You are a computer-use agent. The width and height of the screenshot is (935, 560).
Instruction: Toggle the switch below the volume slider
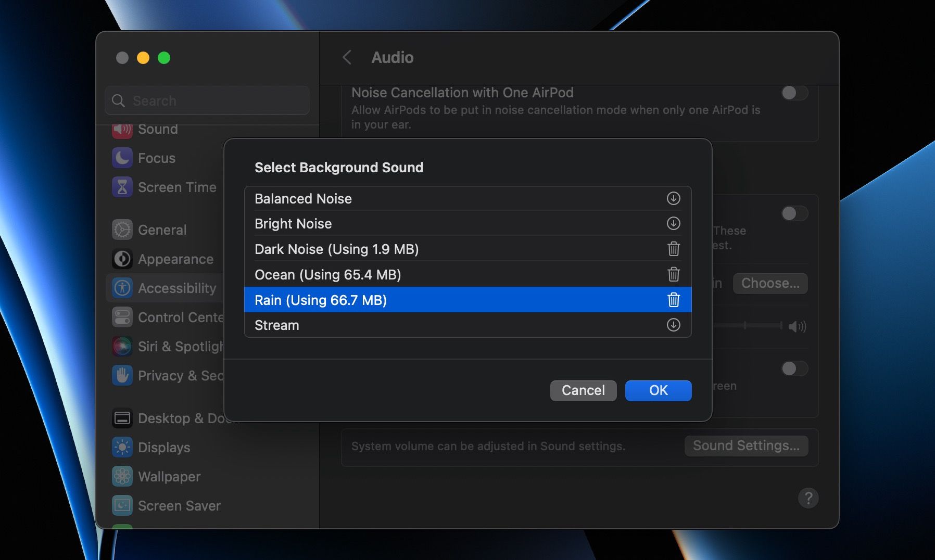[x=794, y=368]
